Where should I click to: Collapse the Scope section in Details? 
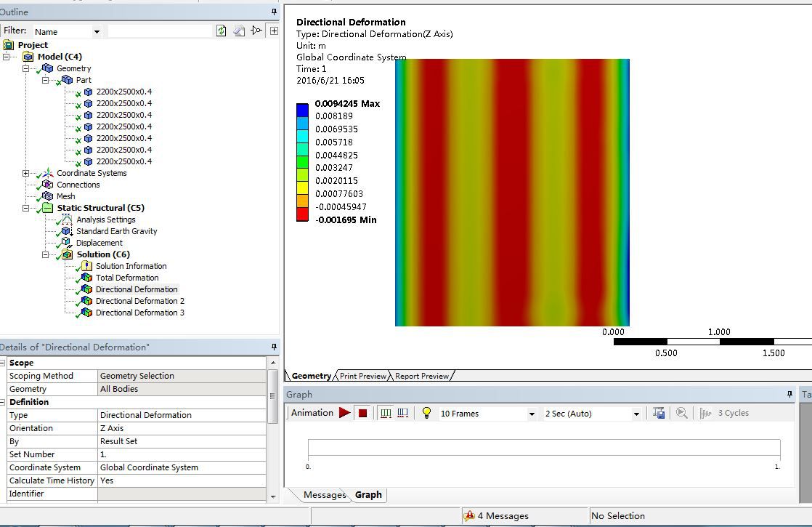click(3, 363)
